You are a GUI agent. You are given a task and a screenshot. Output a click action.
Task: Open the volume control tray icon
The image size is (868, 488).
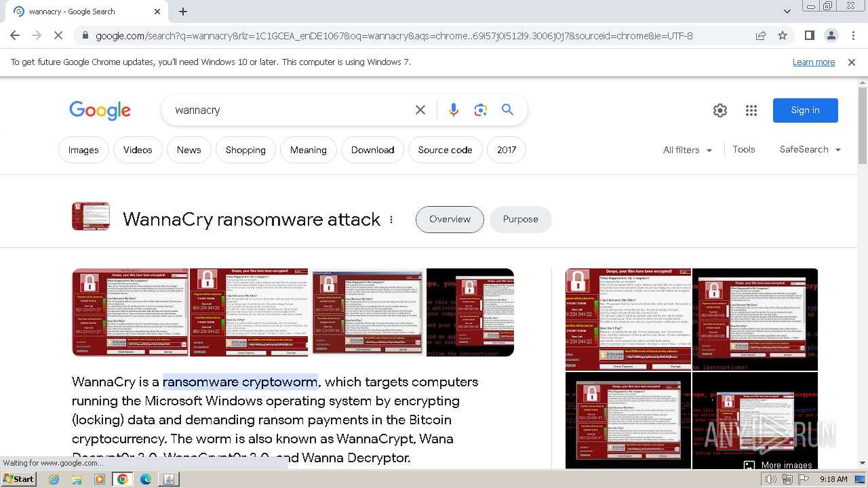[x=771, y=479]
